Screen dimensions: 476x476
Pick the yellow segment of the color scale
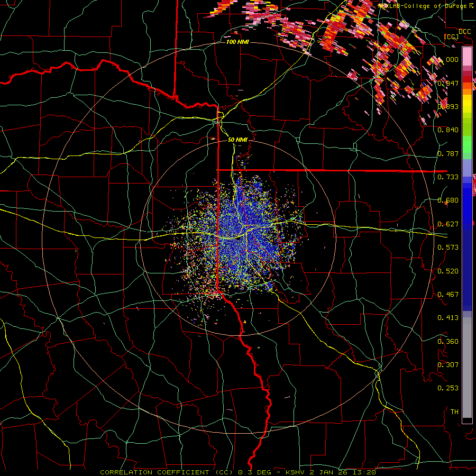[467, 104]
